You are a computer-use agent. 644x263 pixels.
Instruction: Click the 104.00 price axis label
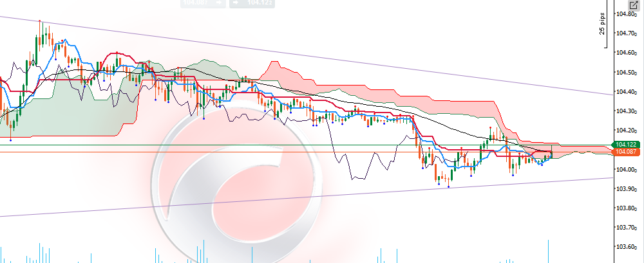pyautogui.click(x=628, y=170)
